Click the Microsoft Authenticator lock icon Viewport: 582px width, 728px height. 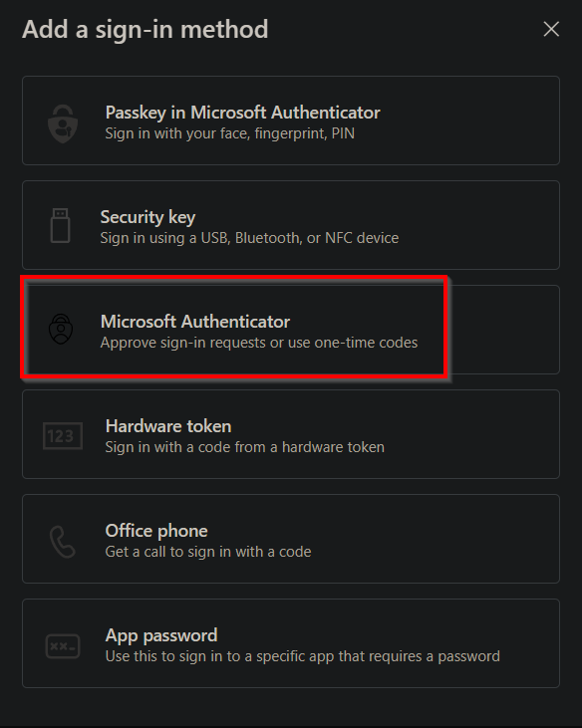tap(61, 329)
